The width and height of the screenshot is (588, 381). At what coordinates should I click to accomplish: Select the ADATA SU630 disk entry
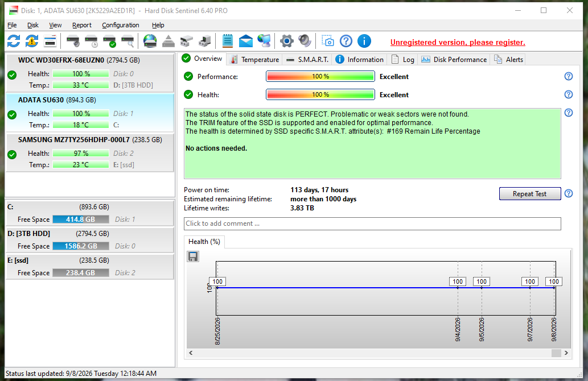(x=90, y=113)
